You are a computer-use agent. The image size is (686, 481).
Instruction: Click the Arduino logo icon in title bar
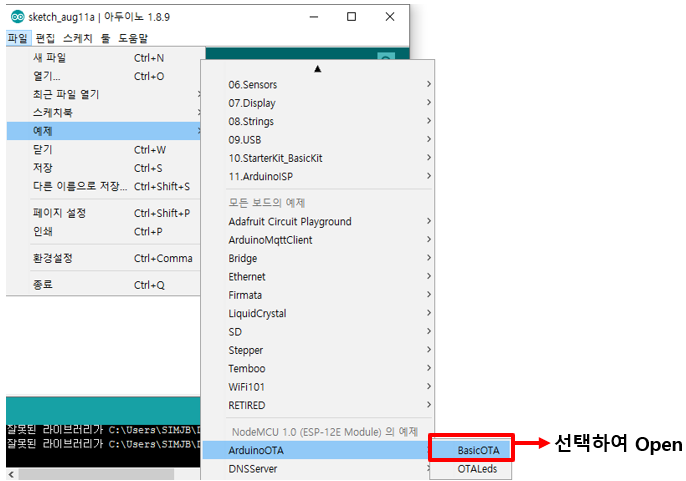click(18, 17)
